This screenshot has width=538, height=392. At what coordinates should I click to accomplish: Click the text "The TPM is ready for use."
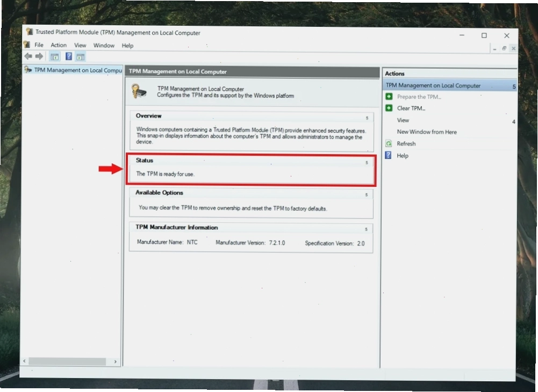tap(166, 174)
